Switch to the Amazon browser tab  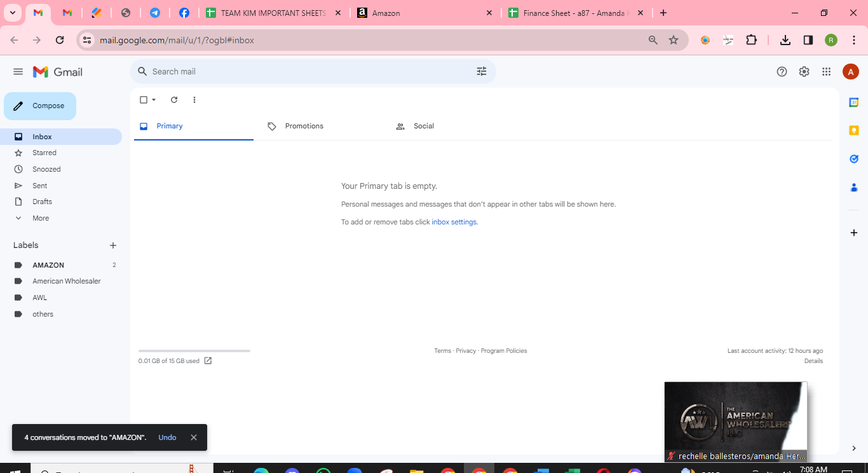point(425,13)
